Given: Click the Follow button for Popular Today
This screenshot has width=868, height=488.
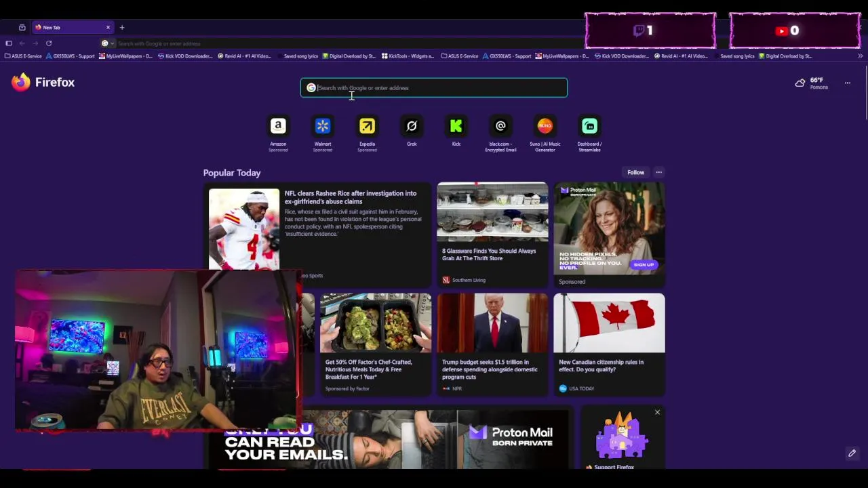Looking at the screenshot, I should click(x=635, y=172).
